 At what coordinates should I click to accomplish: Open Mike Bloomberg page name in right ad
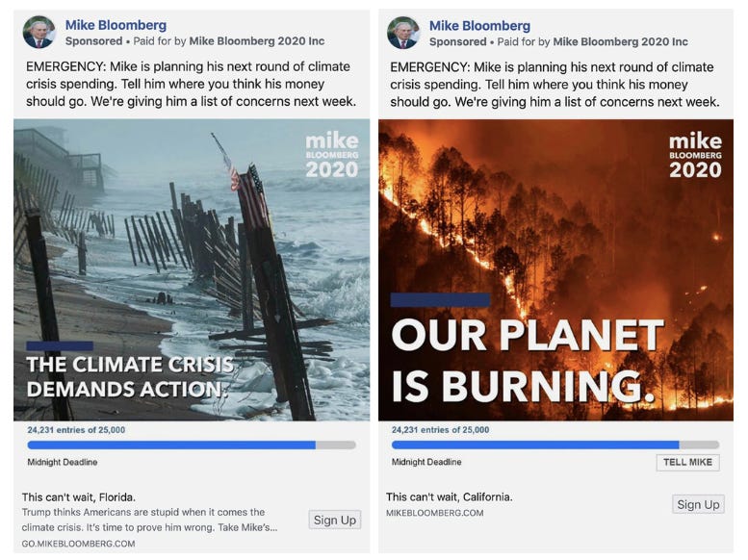click(x=479, y=25)
